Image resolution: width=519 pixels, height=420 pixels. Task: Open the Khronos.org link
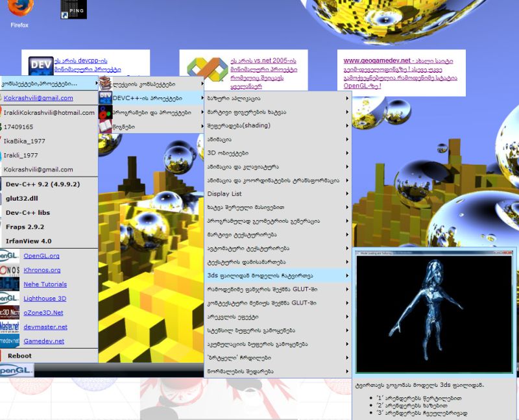pos(42,270)
